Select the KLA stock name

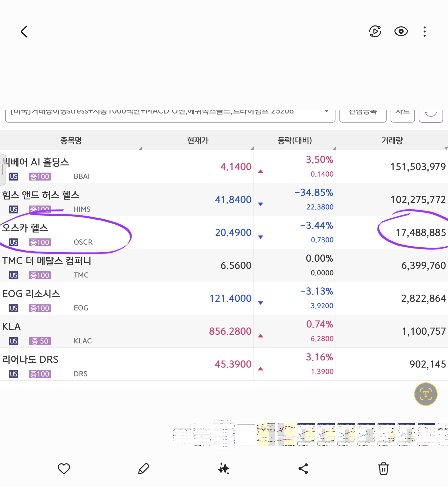point(11,327)
